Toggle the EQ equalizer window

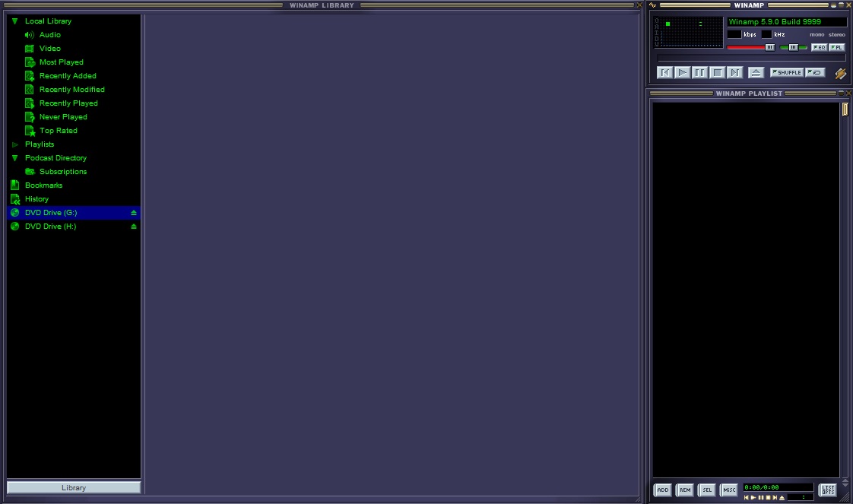820,47
